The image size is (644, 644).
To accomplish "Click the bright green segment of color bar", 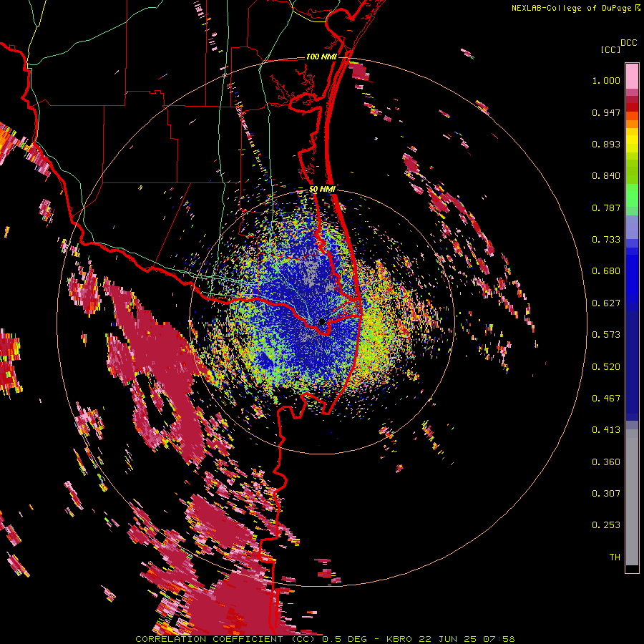I will click(x=632, y=195).
